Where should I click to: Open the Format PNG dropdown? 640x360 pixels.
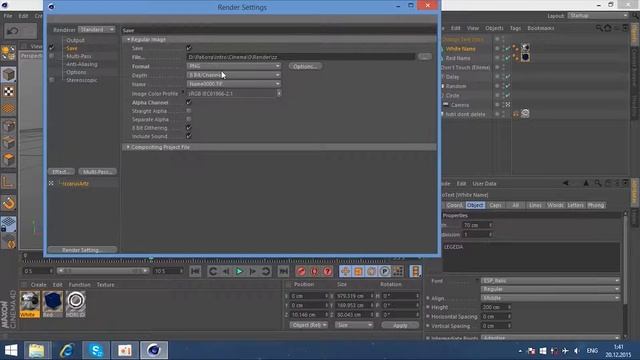234,66
